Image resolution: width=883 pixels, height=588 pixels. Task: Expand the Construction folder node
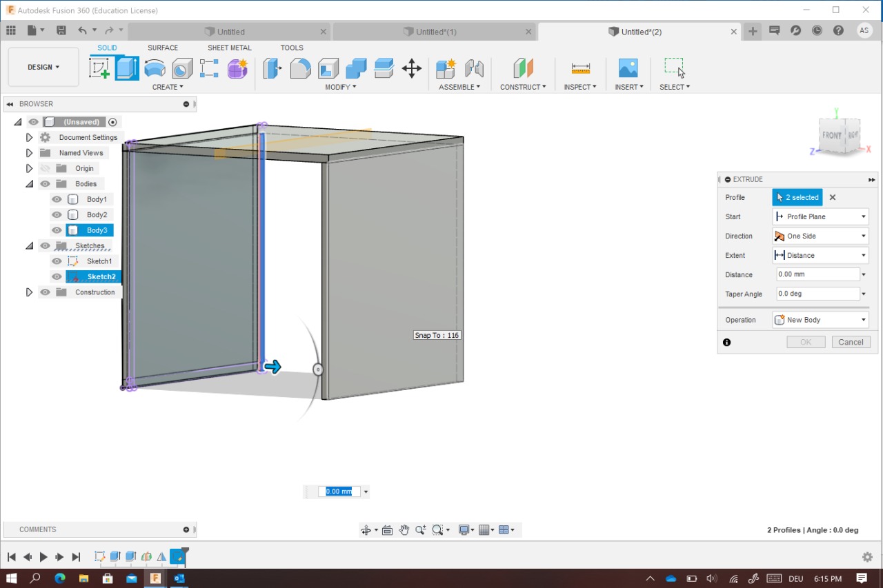[x=29, y=292]
